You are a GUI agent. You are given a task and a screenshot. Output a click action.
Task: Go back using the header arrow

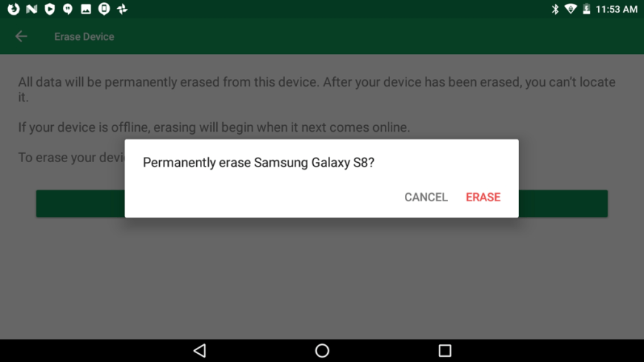click(21, 36)
